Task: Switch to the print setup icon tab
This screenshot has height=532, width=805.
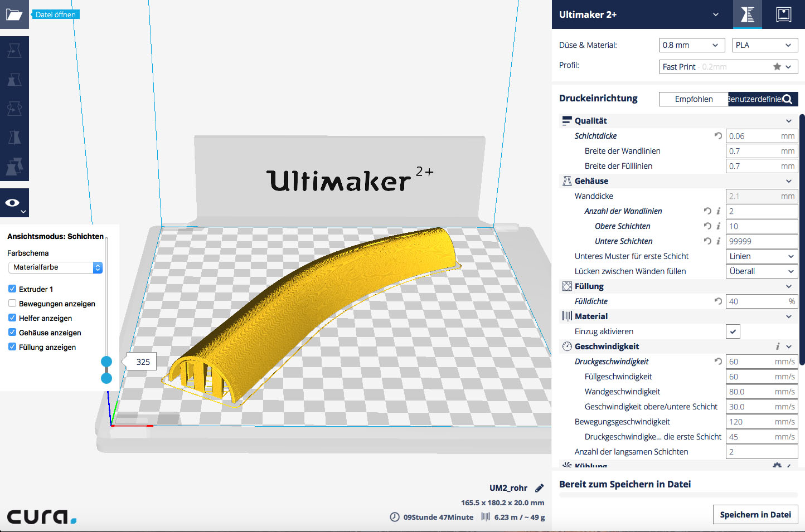Action: pos(748,14)
